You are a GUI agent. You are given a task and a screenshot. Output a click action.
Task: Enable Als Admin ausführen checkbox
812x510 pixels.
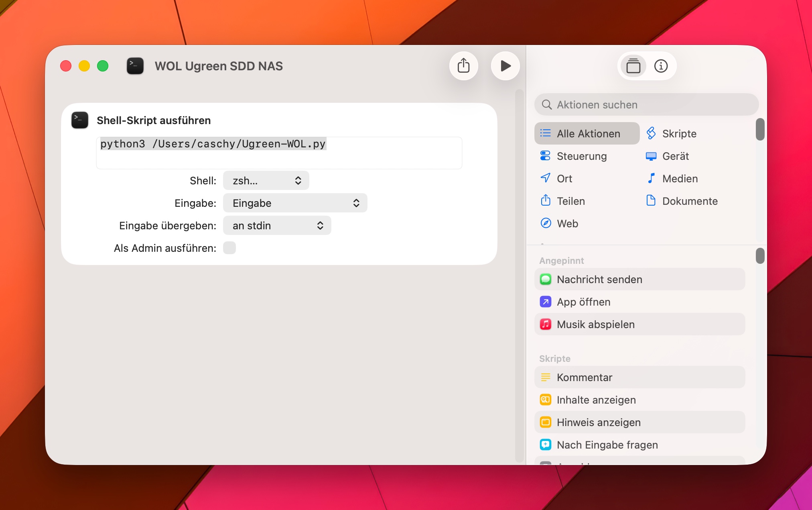coord(229,248)
